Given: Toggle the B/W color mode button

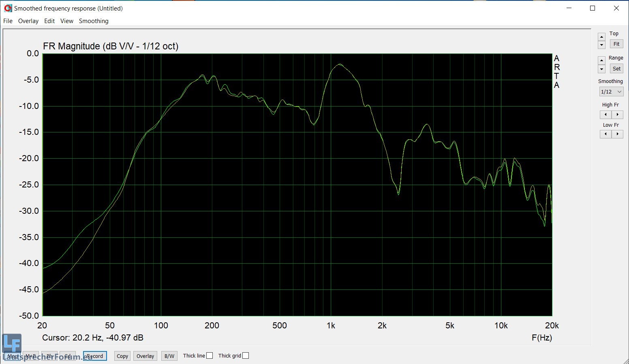Looking at the screenshot, I should point(169,356).
